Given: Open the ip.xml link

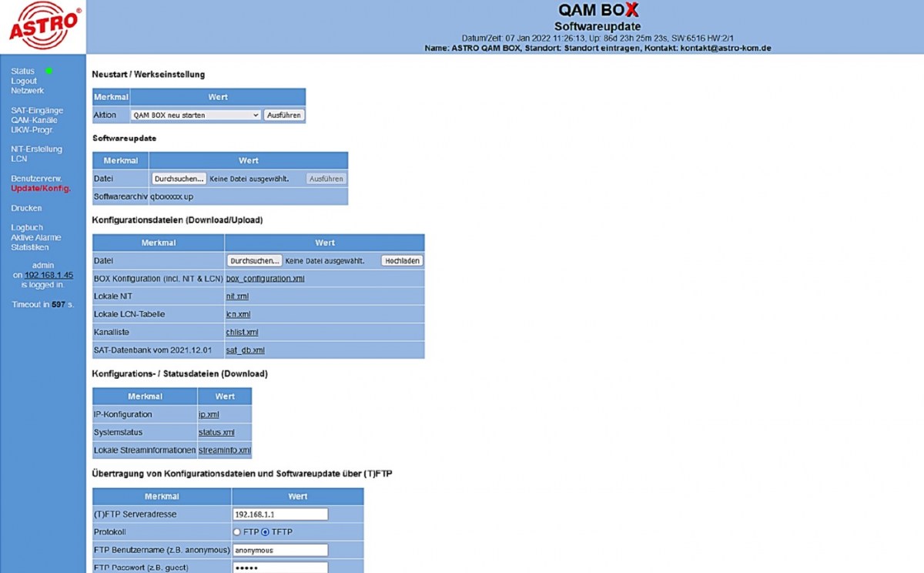Looking at the screenshot, I should (209, 414).
